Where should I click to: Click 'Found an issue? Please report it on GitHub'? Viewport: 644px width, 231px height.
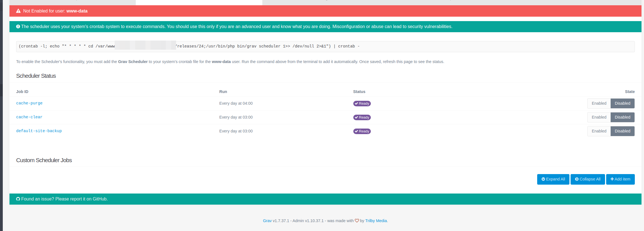(64, 199)
